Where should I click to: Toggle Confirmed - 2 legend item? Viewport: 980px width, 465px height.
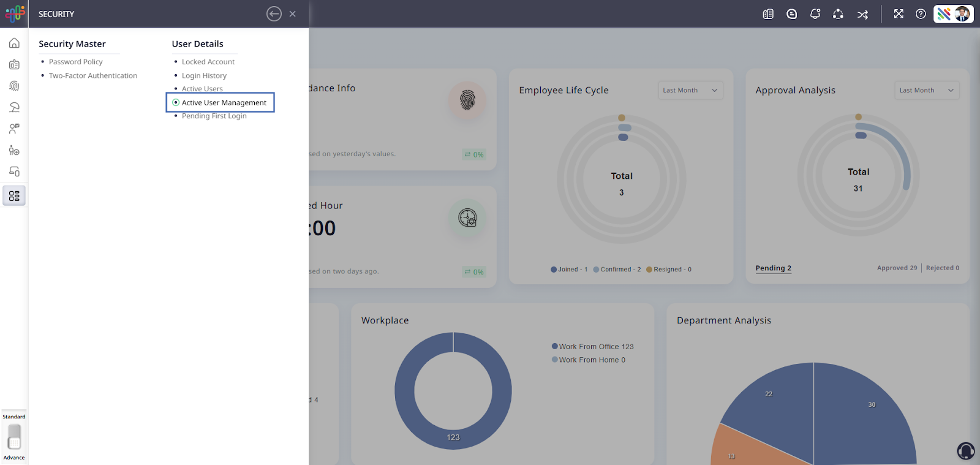tap(617, 270)
